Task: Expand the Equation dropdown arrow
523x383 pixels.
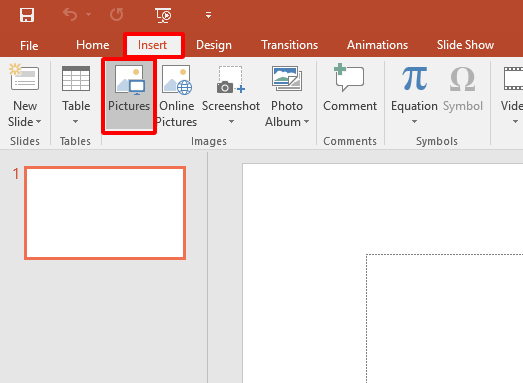Action: coord(414,122)
